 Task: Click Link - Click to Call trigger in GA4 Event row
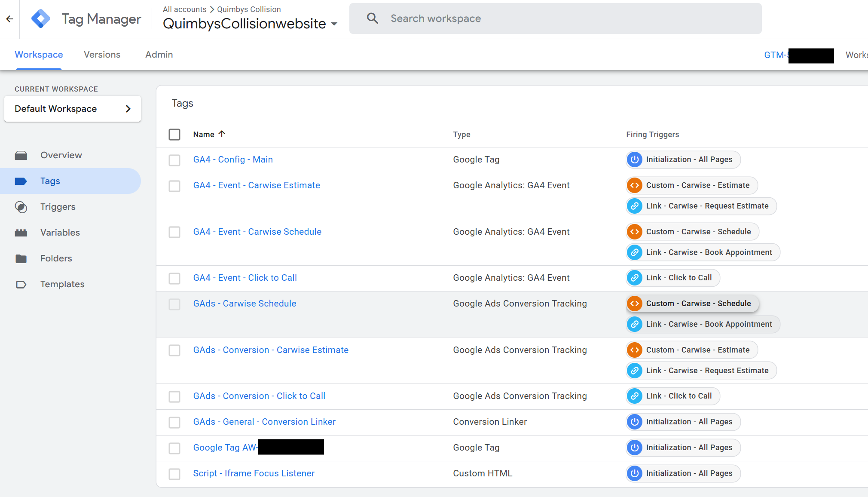[673, 278]
